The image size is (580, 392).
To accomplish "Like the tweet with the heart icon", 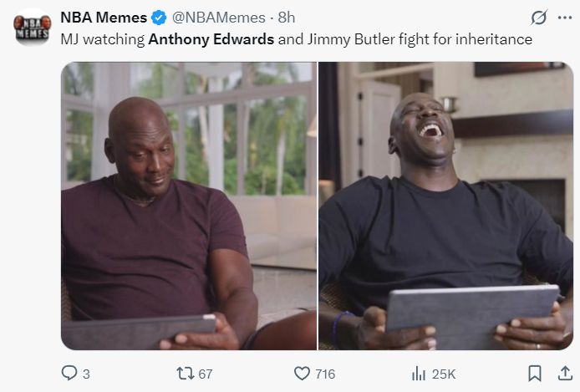I will 302,373.
